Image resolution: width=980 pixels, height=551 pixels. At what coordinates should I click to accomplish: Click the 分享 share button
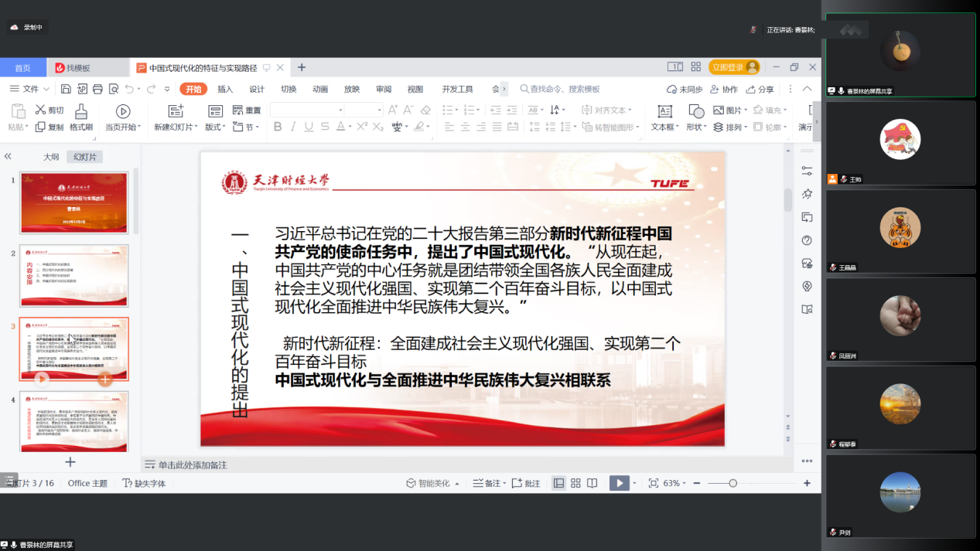tap(760, 89)
